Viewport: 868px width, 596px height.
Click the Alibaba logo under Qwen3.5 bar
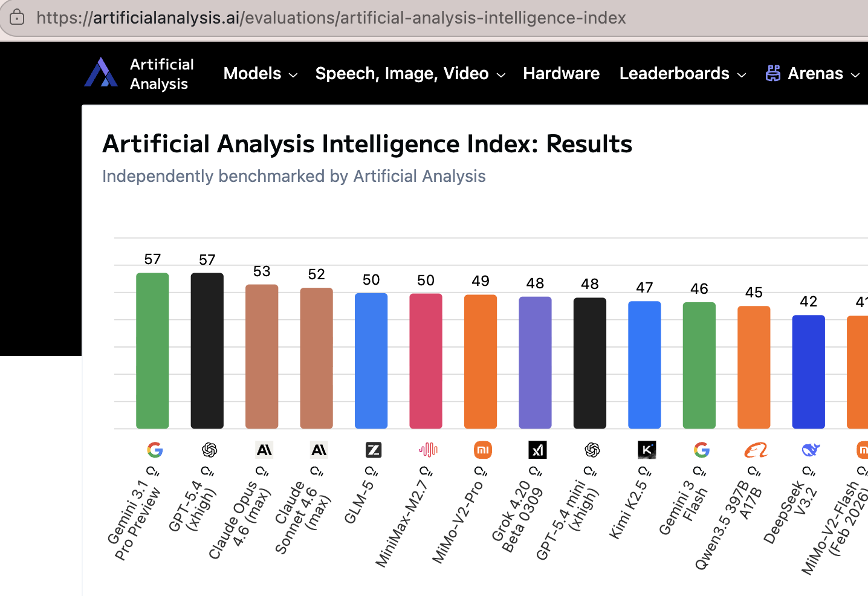point(756,450)
